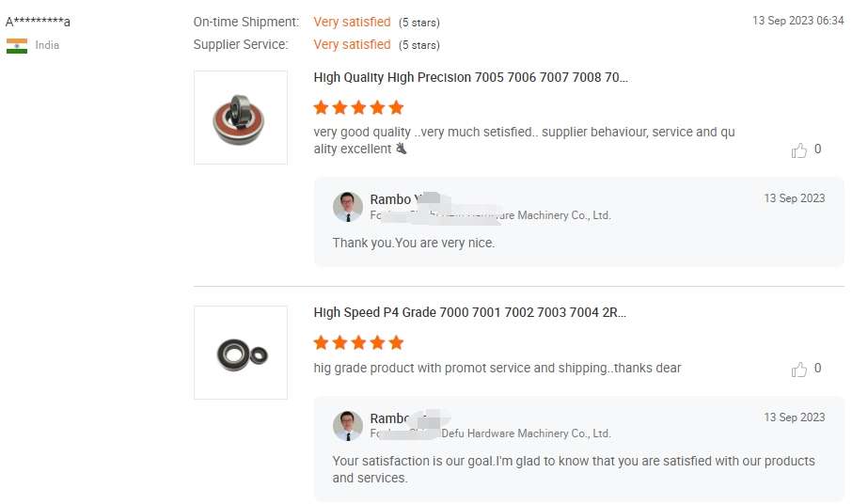Screen dimensions: 852x504
Task: Click the emoji after 'quality excellent'
Action: click(x=402, y=149)
